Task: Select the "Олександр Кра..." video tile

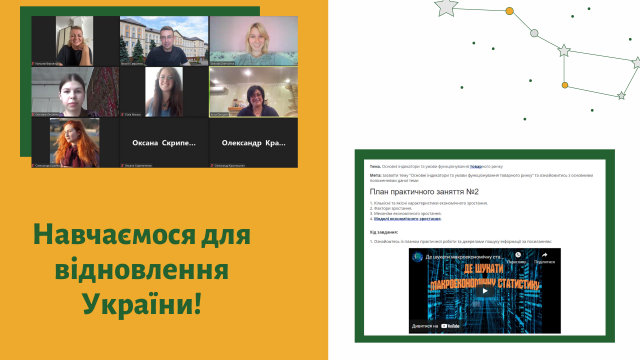Action: 253,143
